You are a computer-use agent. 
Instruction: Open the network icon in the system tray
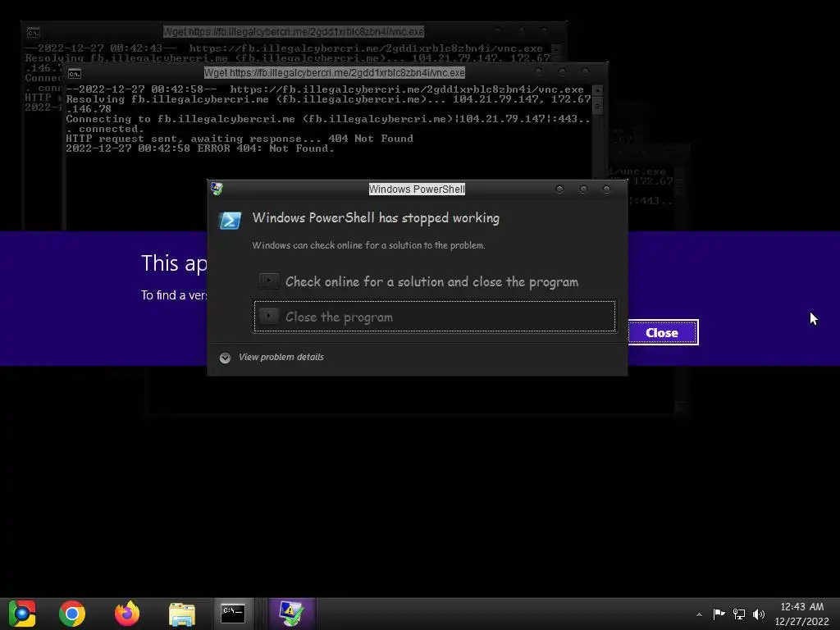(x=739, y=614)
